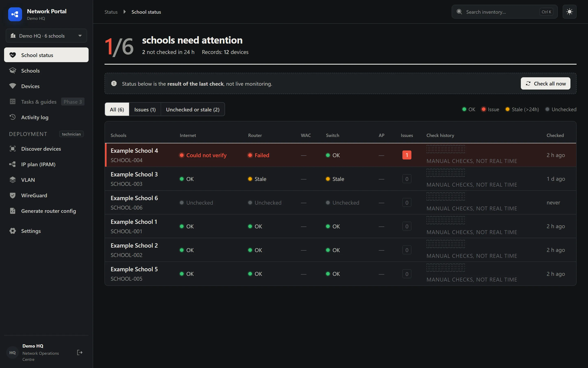Click the search magnifier icon

pos(459,12)
